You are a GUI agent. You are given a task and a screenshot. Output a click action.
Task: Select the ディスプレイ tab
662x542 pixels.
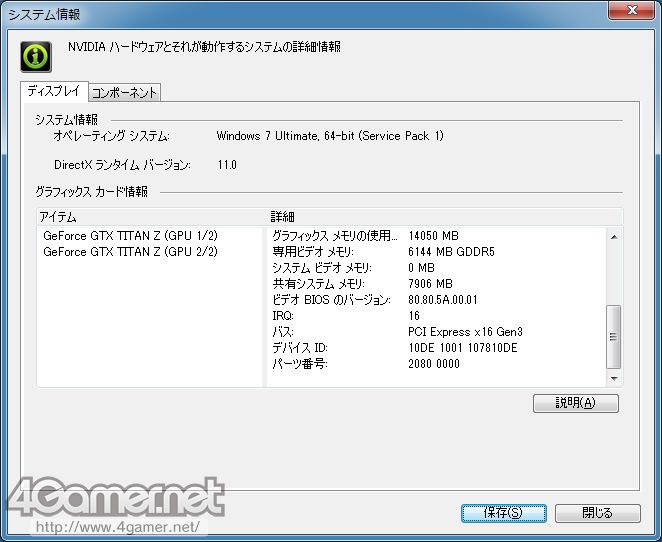[54, 91]
